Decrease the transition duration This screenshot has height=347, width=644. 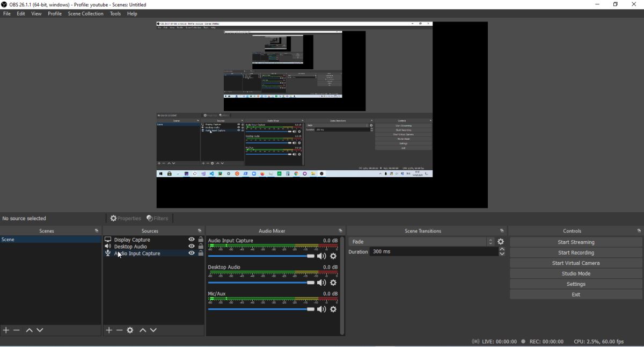[502, 254]
